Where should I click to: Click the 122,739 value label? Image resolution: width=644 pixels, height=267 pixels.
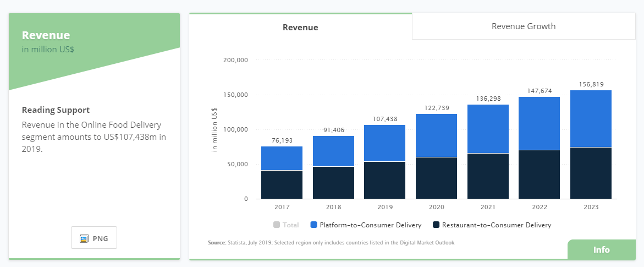436,108
